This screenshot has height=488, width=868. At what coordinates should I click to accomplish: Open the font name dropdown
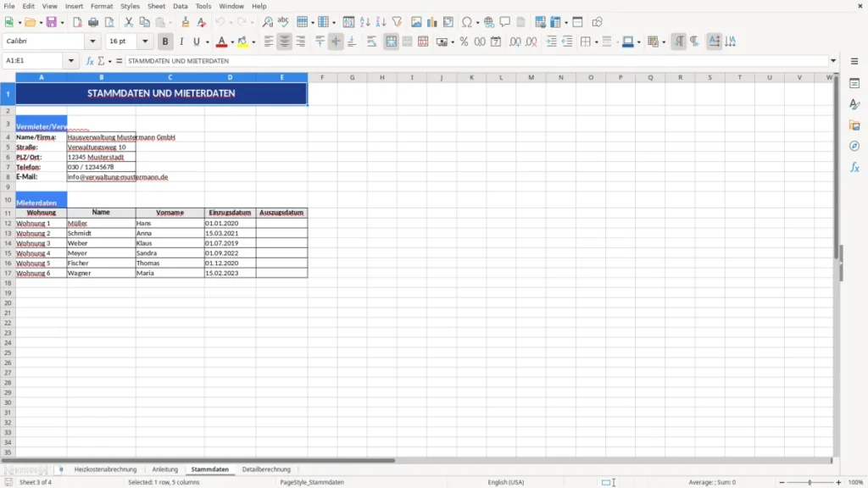click(92, 41)
